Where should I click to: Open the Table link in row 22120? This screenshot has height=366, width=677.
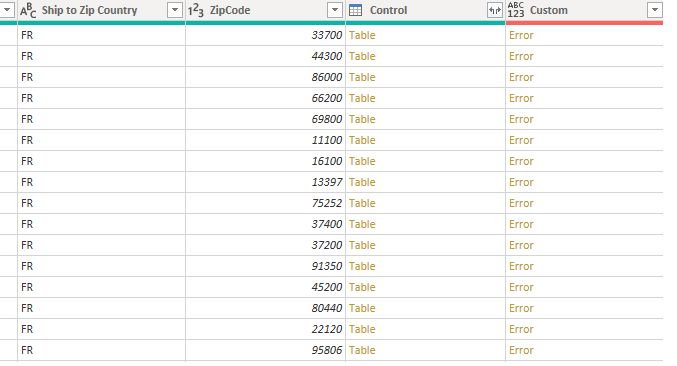(362, 329)
